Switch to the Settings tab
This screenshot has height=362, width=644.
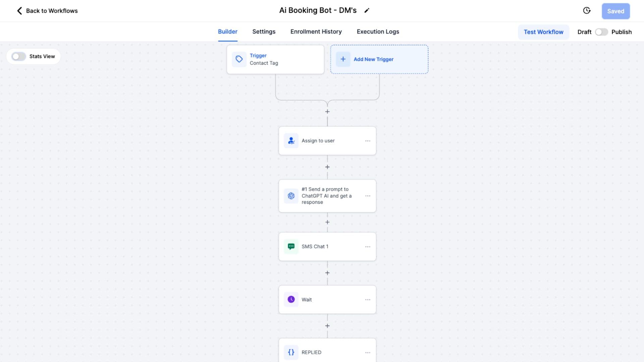[264, 32]
